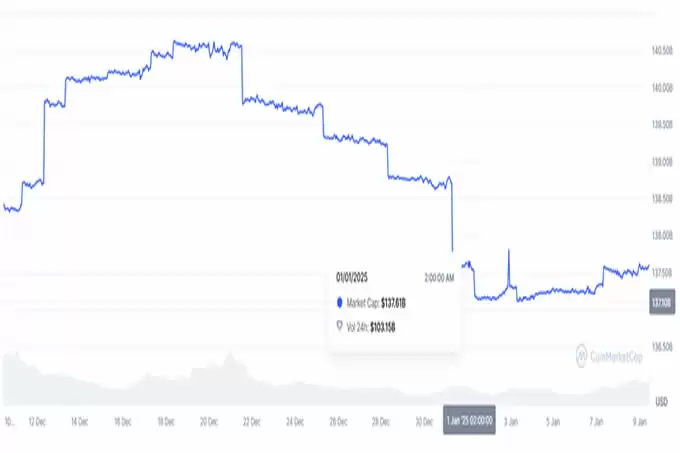This screenshot has height=453, width=680.
Task: Click the 136.50B y-axis label
Action: [660, 347]
